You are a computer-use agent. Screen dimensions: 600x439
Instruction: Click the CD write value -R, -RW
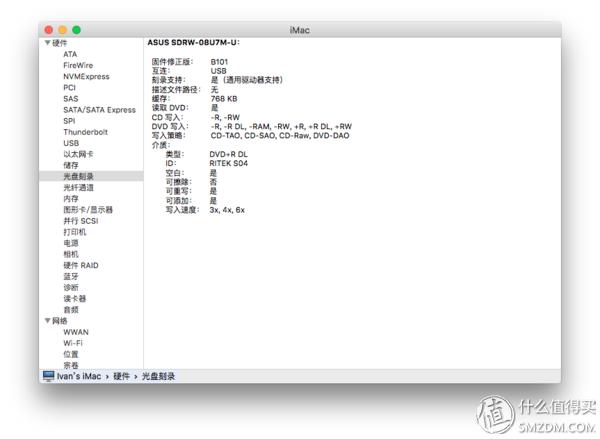pyautogui.click(x=225, y=117)
